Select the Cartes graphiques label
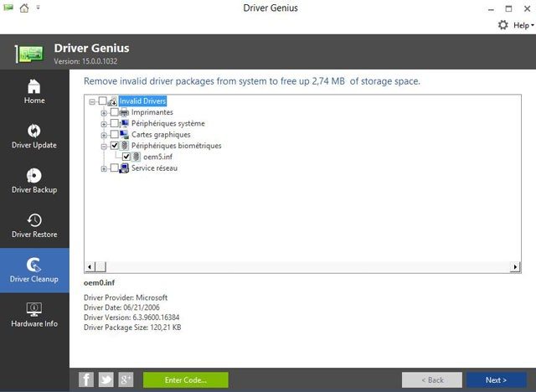Viewport: 536px width, 392px height. point(161,135)
